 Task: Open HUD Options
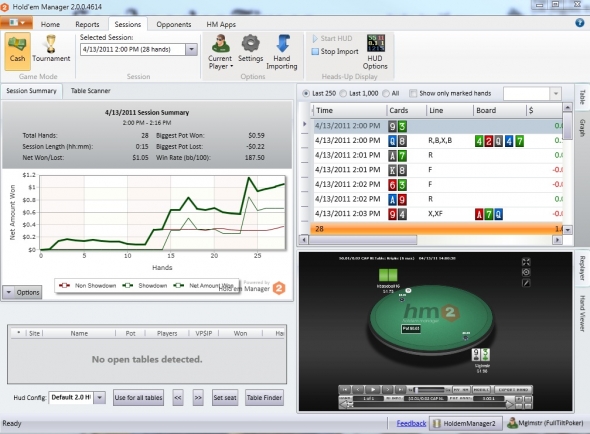click(x=375, y=52)
